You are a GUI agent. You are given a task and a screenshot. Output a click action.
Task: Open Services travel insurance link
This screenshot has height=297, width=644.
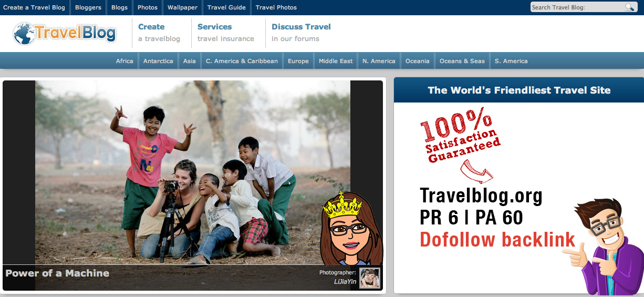click(226, 33)
